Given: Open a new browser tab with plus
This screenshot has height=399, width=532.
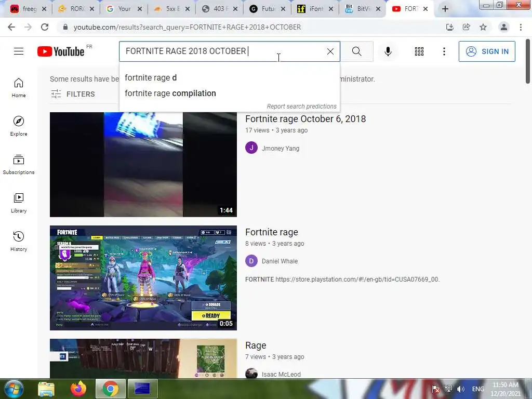Looking at the screenshot, I should pyautogui.click(x=445, y=9).
